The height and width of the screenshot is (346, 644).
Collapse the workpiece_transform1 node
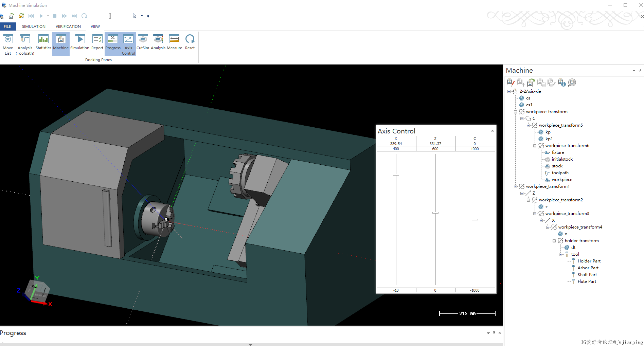[x=515, y=186]
